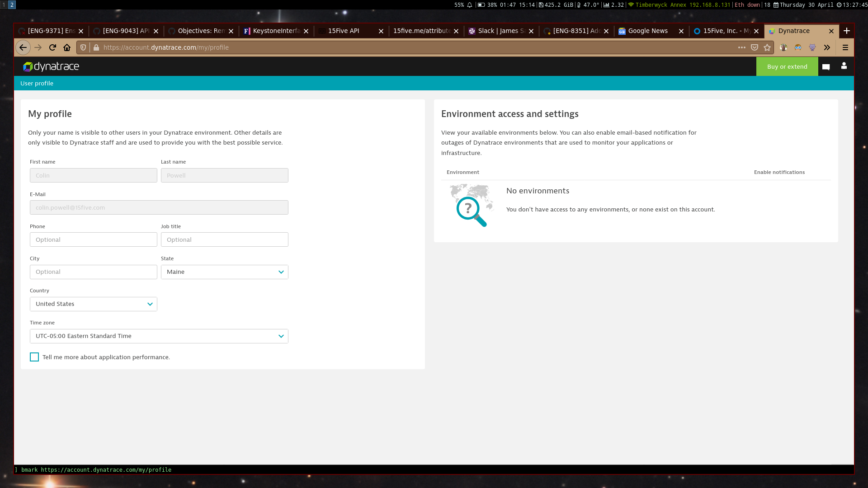Show more extensions overflow chevron

(827, 47)
